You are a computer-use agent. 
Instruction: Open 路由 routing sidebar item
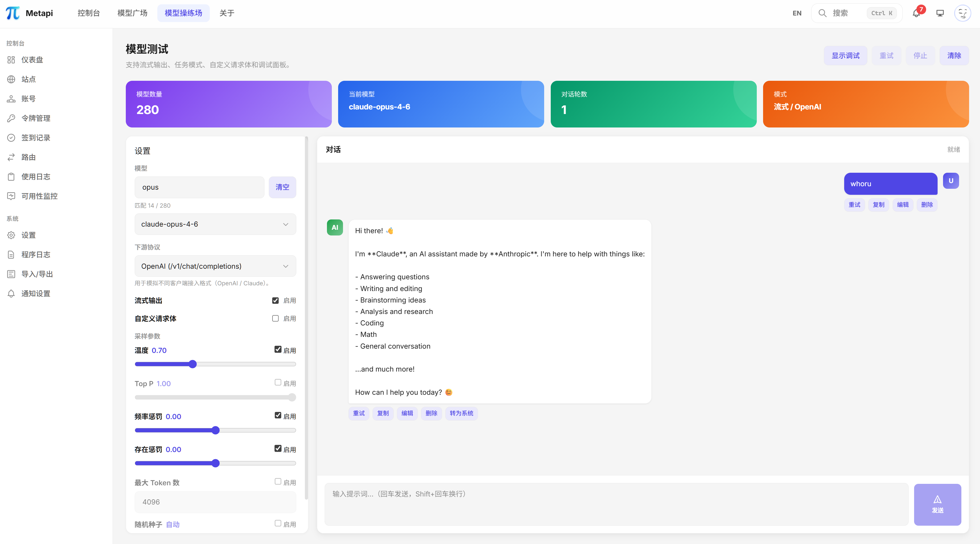tap(28, 157)
